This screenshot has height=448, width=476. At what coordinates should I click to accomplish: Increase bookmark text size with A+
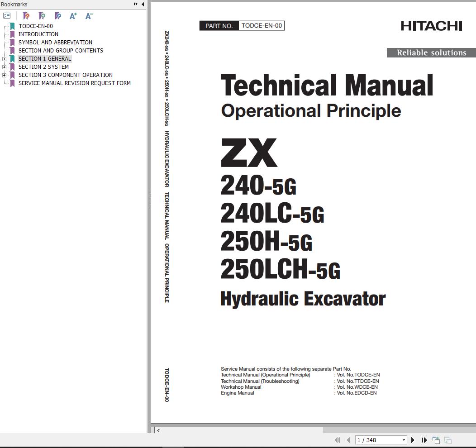73,16
